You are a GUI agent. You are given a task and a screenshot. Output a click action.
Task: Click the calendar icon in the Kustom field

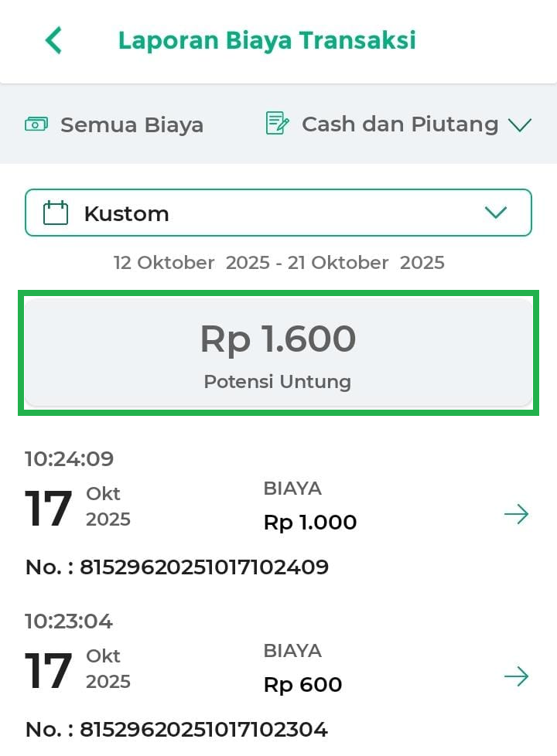[x=56, y=213]
